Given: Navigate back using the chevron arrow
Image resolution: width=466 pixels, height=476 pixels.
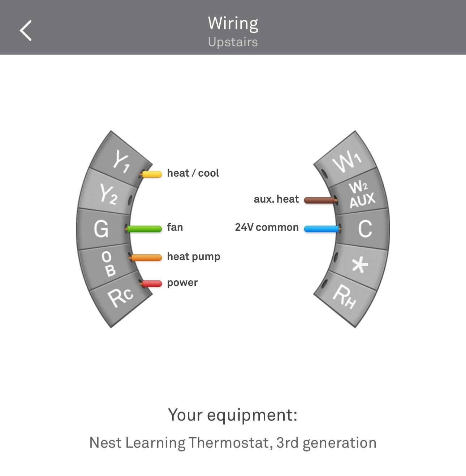Looking at the screenshot, I should [26, 31].
